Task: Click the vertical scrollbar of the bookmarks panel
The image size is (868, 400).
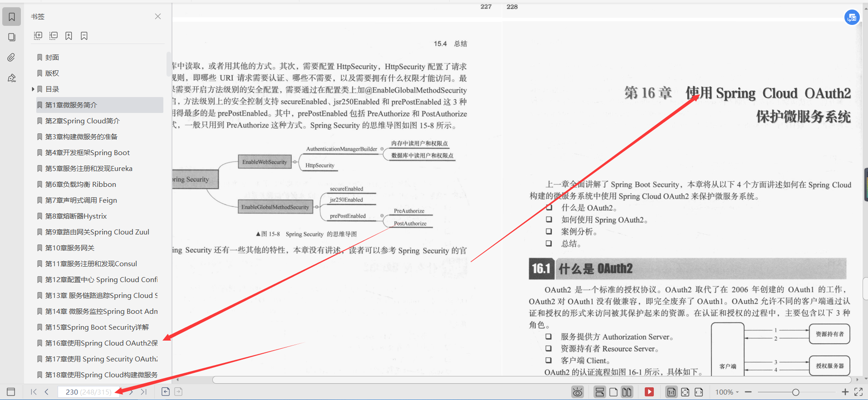Action: click(168, 63)
